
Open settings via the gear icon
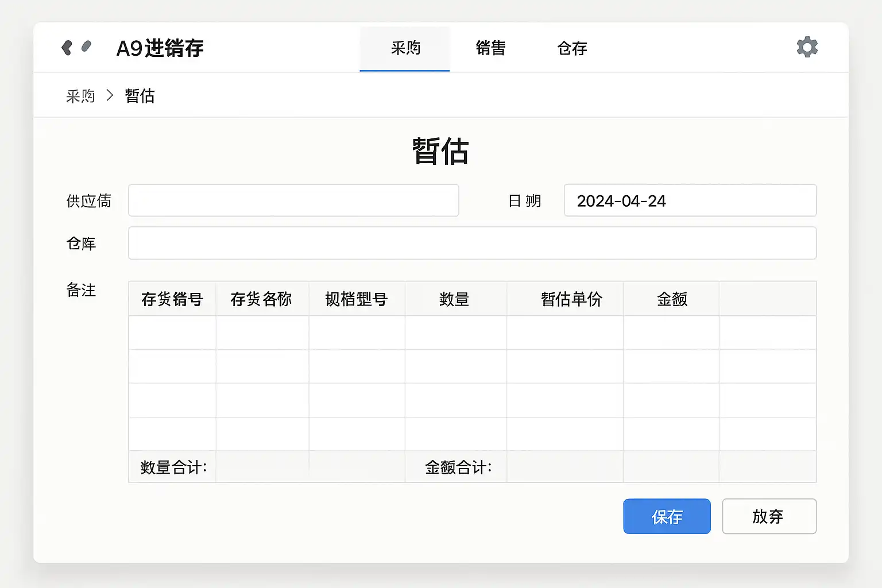tap(807, 47)
